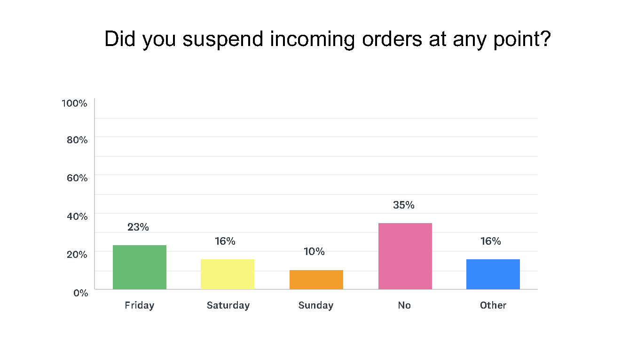Click the blue Other bar

[x=493, y=274]
